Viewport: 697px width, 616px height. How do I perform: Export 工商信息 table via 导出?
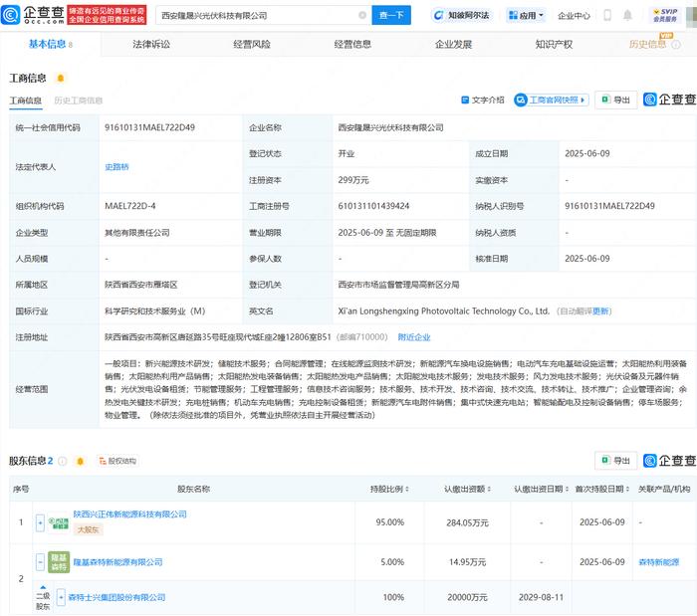point(615,100)
